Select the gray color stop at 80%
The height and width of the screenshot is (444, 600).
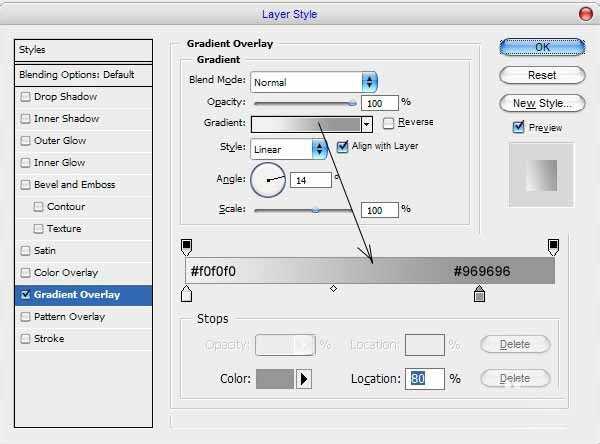(479, 294)
